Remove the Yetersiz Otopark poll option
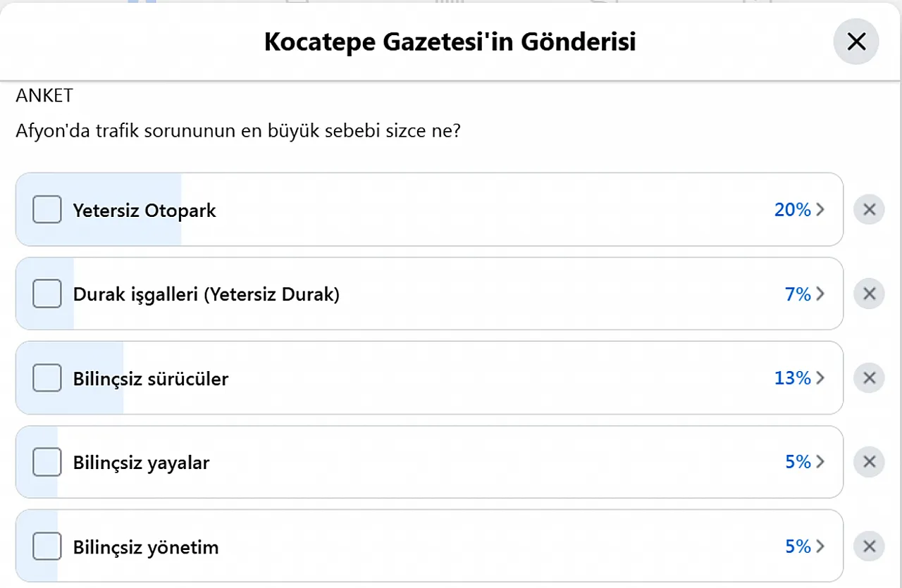902x588 pixels. pos(869,210)
